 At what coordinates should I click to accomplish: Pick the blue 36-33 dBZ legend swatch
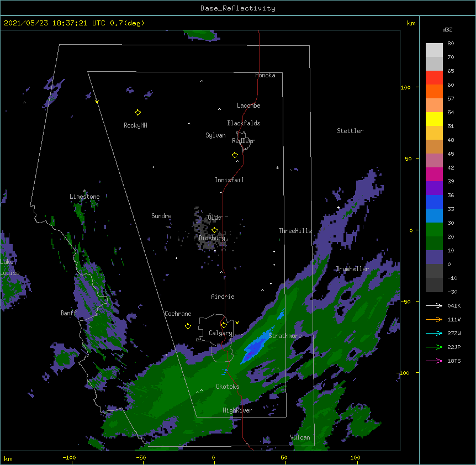tap(434, 202)
